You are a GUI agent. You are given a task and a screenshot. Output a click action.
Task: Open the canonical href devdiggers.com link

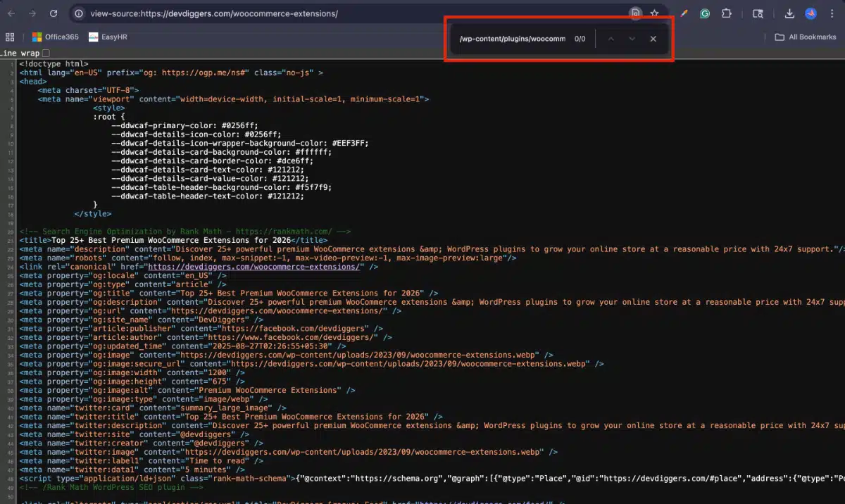coord(256,267)
